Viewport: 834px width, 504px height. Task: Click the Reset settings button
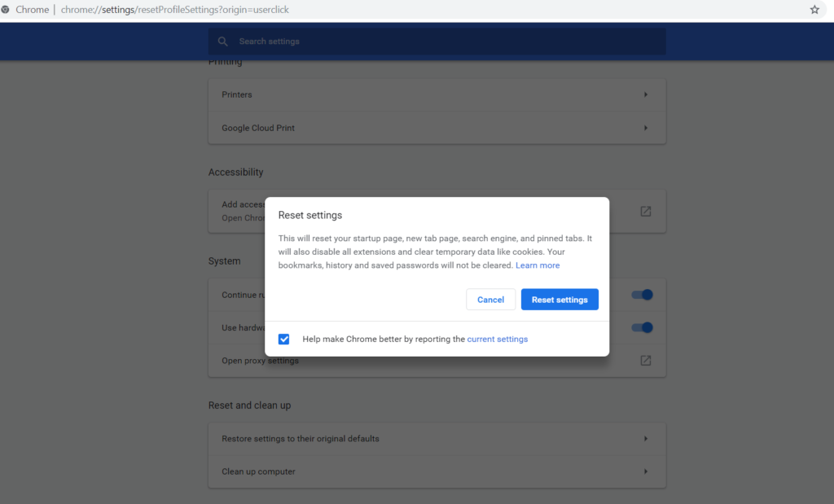[560, 300]
